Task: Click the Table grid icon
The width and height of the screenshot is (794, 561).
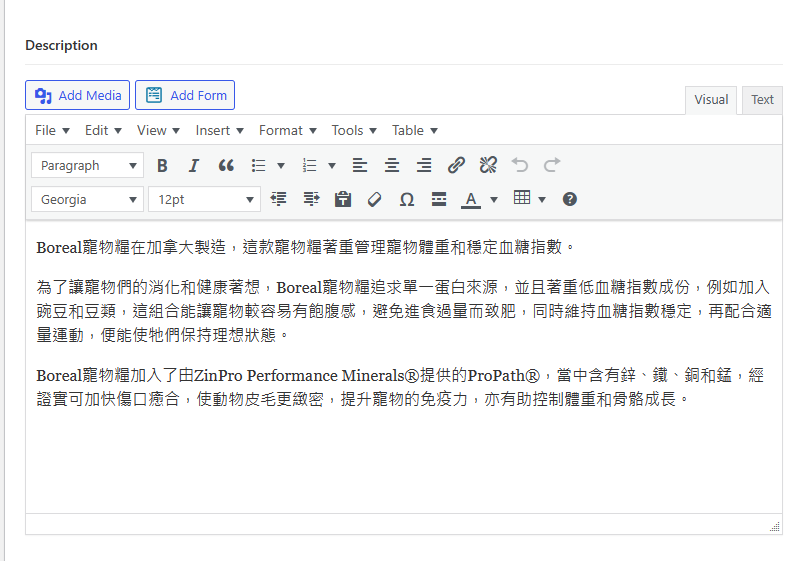Action: (522, 198)
